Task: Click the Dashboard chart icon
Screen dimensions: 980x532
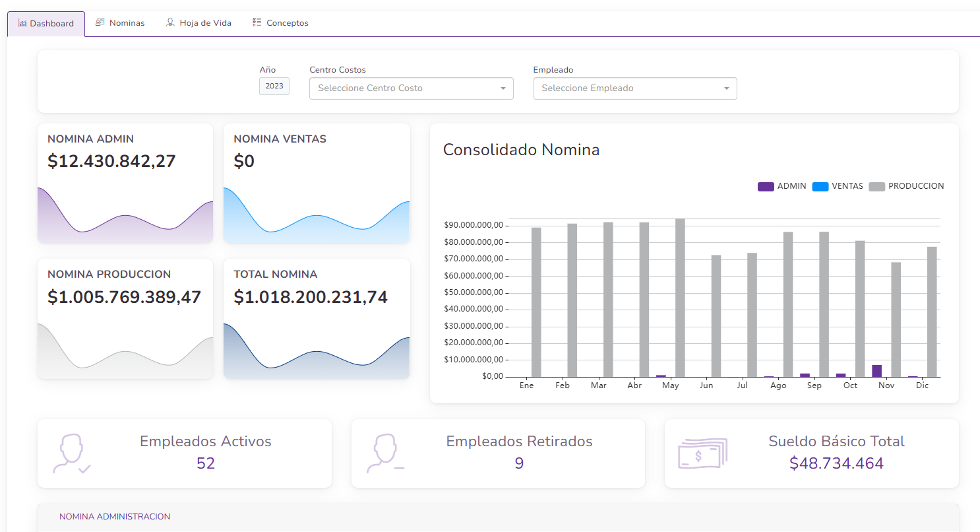Action: pyautogui.click(x=22, y=23)
